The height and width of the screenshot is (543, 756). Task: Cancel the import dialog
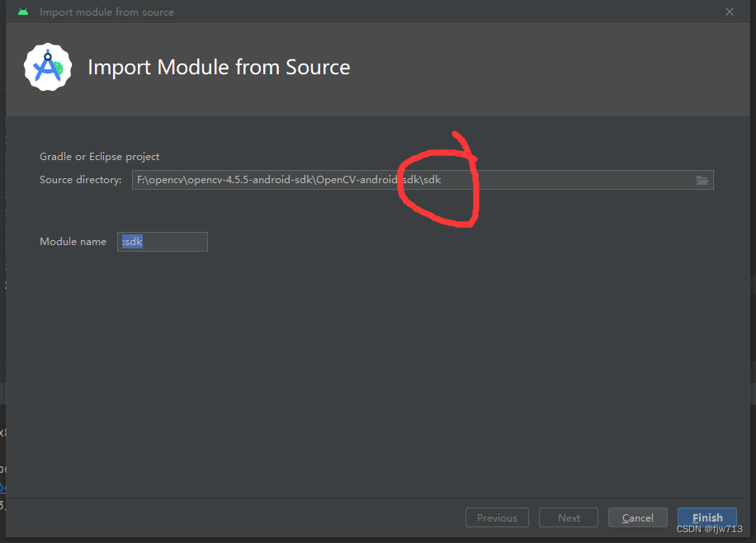(x=637, y=517)
